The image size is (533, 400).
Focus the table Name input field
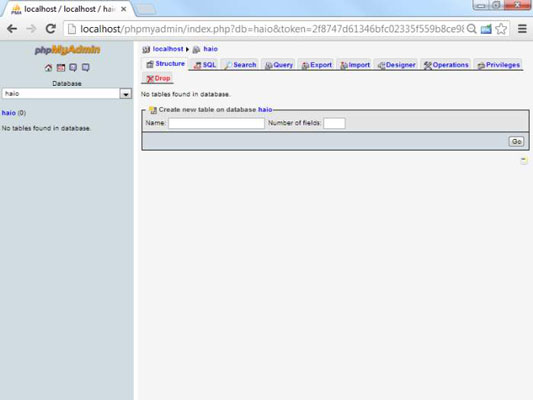[217, 123]
